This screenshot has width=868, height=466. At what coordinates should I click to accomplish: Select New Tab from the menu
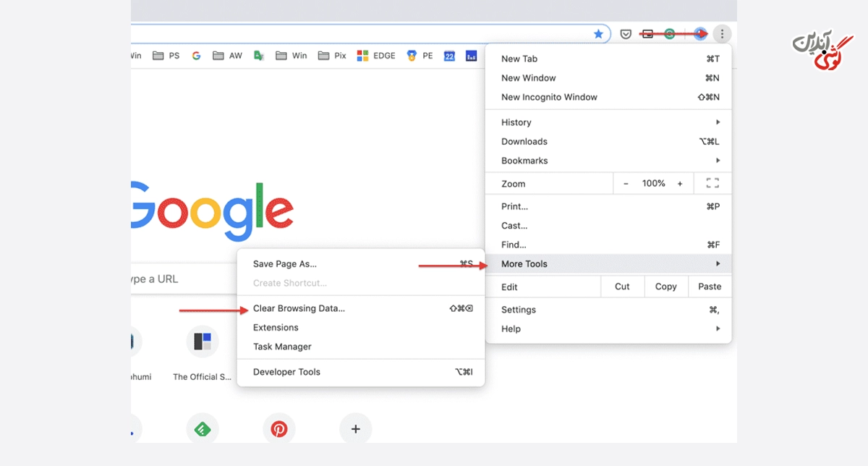coord(608,59)
